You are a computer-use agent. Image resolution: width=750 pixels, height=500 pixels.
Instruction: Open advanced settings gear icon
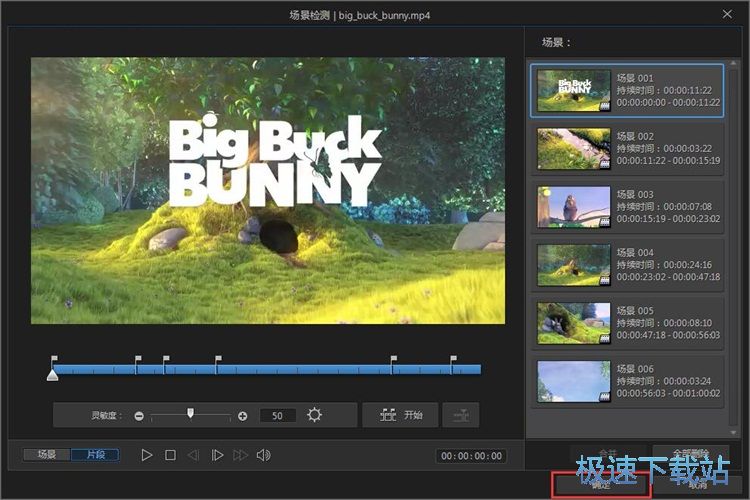point(314,415)
